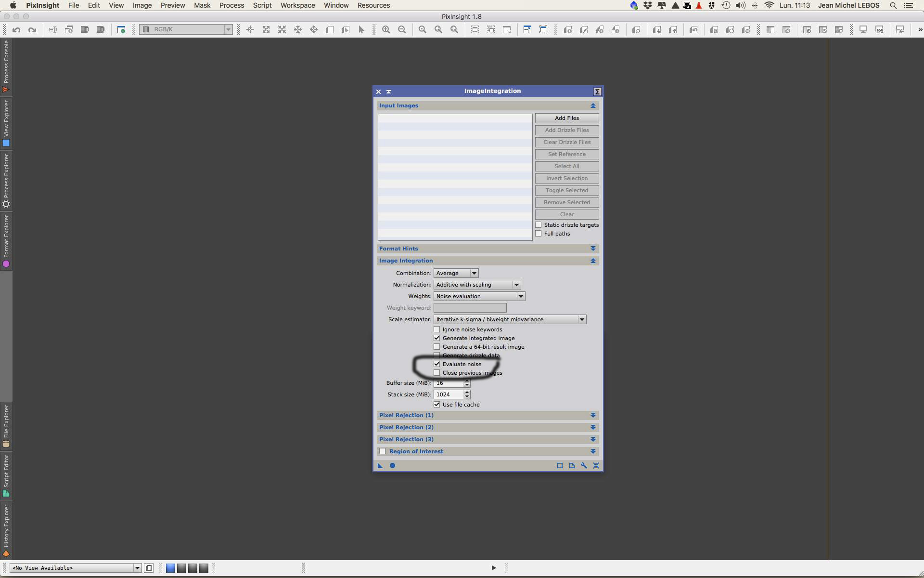Click the Buffer size input field
Image resolution: width=924 pixels, height=578 pixels.
click(449, 383)
